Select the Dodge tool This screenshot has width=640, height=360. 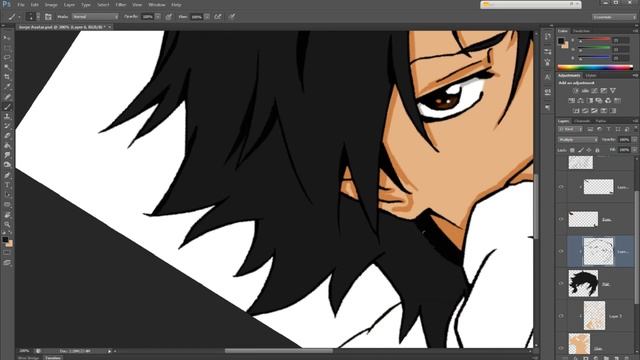(7, 165)
